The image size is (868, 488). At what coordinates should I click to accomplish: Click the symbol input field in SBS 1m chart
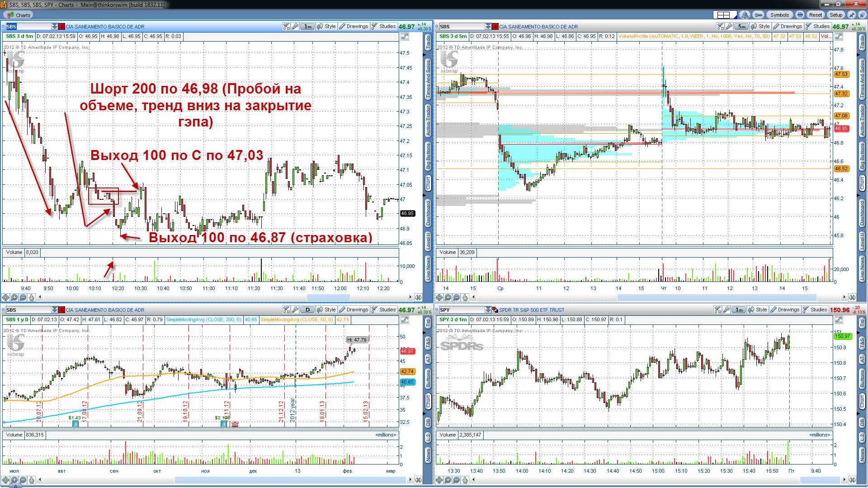tap(28, 27)
